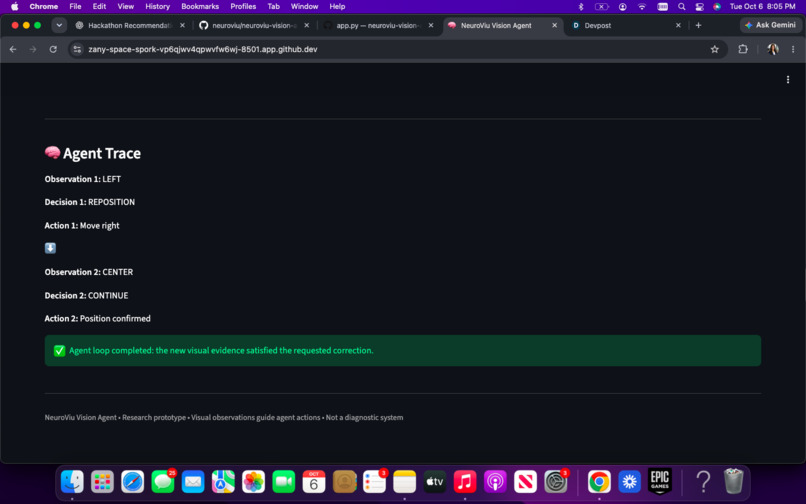Open Launchpad from the Dock

102,482
